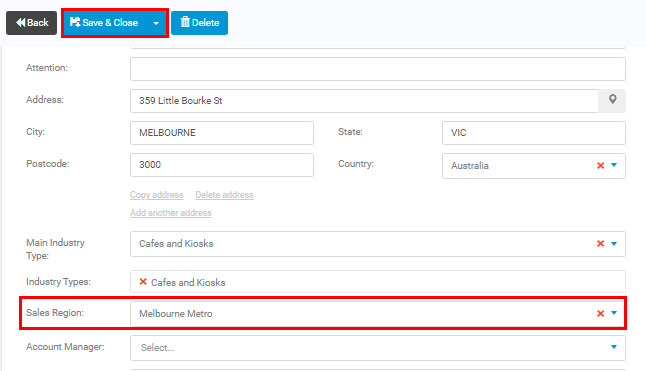
Task: Clear the Sales Region red X
Action: coord(600,314)
